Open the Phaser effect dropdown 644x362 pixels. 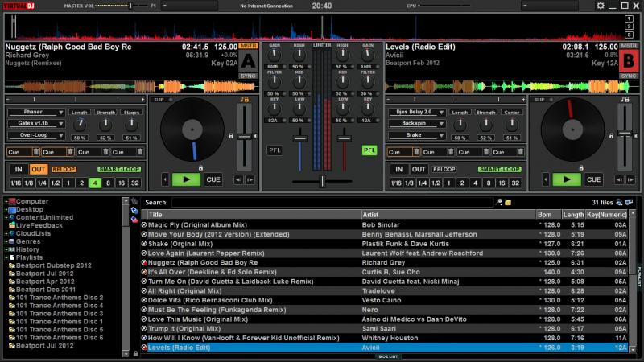[x=36, y=112]
